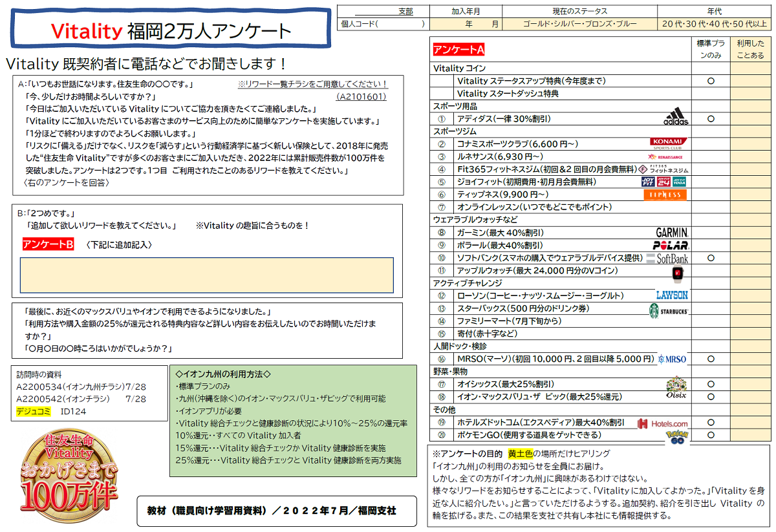The height and width of the screenshot is (532, 776).
Task: Select the Renaissance logo
Action: point(665,156)
